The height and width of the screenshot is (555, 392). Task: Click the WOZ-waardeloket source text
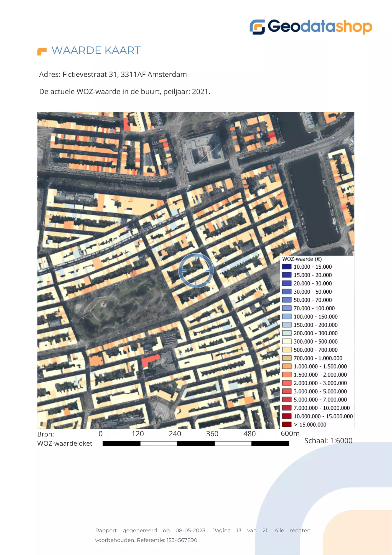[65, 443]
